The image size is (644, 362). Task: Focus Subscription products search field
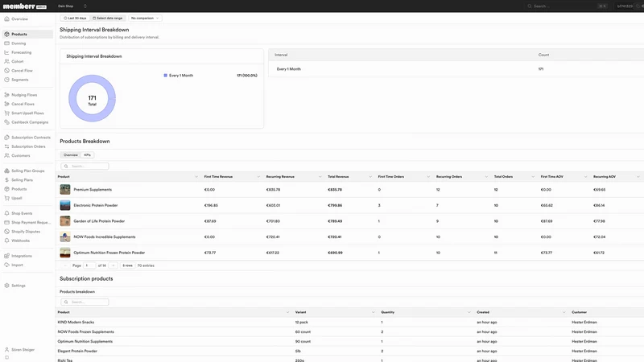pyautogui.click(x=85, y=302)
